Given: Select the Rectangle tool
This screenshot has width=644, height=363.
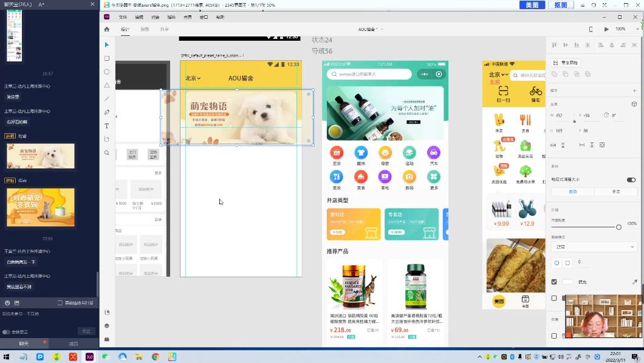Looking at the screenshot, I should pos(106,58).
